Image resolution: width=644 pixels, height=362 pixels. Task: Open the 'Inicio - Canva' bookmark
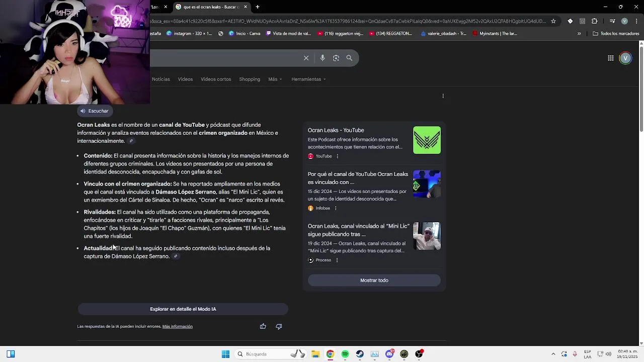point(245,34)
